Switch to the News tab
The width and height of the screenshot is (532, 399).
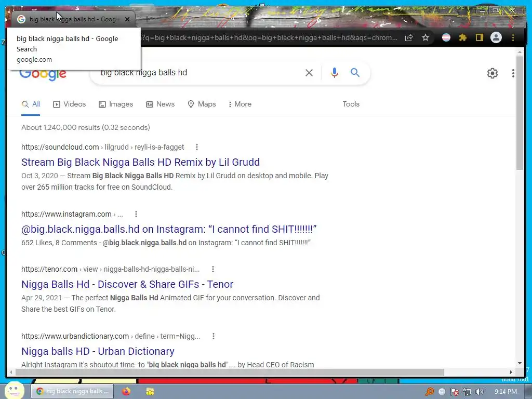point(160,104)
